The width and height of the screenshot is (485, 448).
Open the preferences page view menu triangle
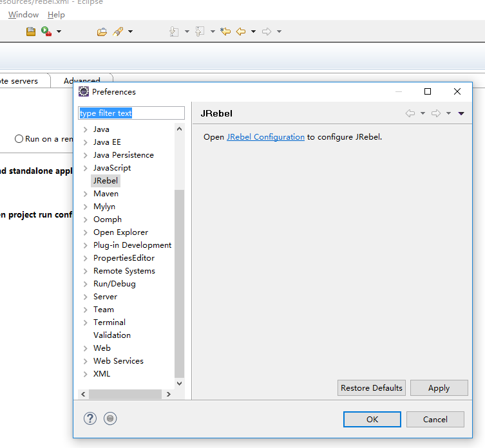461,113
